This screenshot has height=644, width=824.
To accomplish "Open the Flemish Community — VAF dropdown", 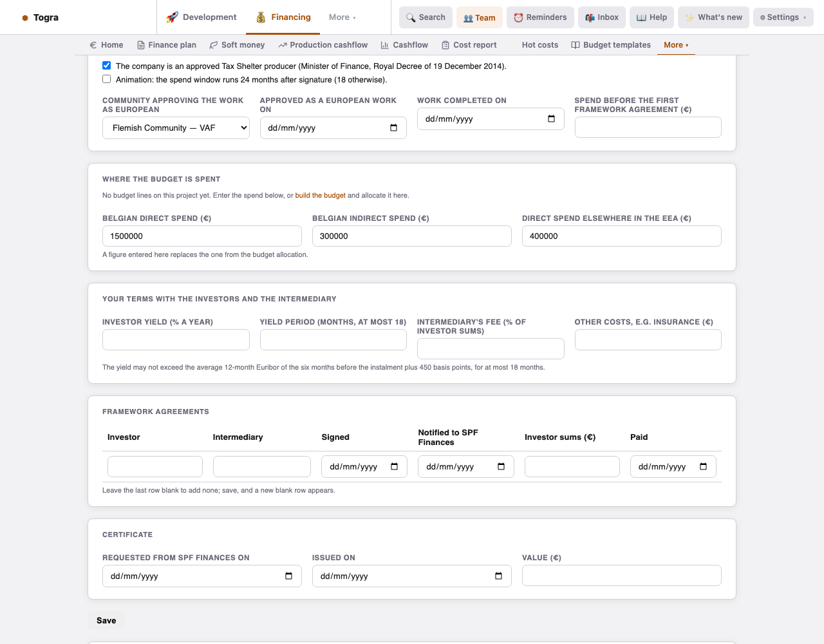I will coord(176,128).
